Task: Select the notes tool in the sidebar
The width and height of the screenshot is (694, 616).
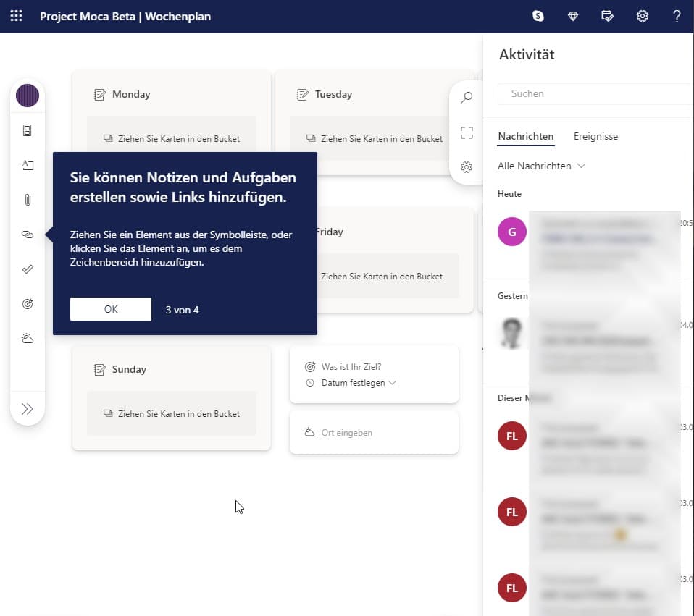Action: pos(28,130)
